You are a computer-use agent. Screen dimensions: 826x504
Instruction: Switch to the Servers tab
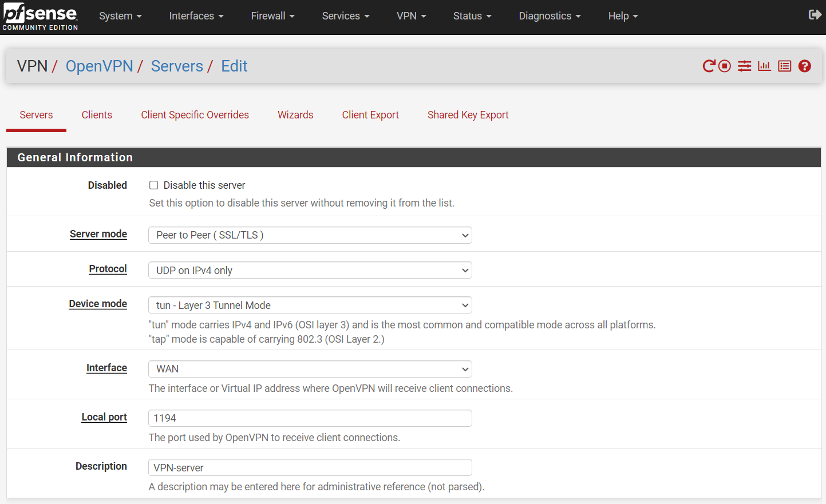coord(36,115)
